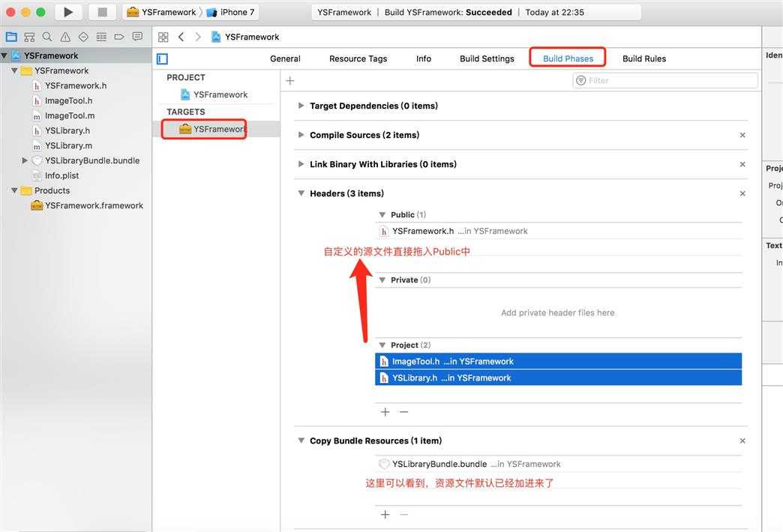This screenshot has width=783, height=532.
Task: Select YSLibrary.h in the navigator
Action: pyautogui.click(x=67, y=131)
